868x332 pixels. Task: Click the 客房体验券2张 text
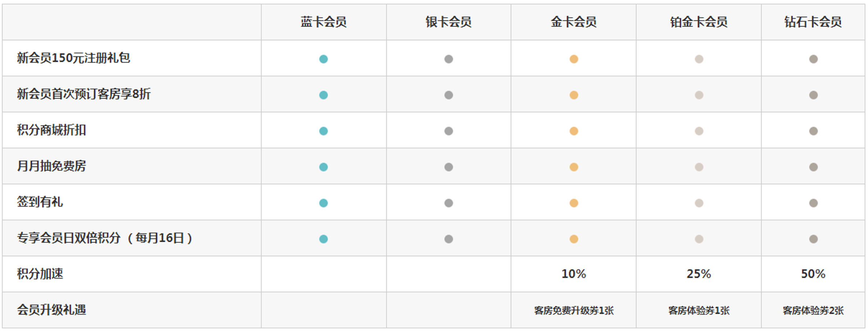tap(813, 310)
